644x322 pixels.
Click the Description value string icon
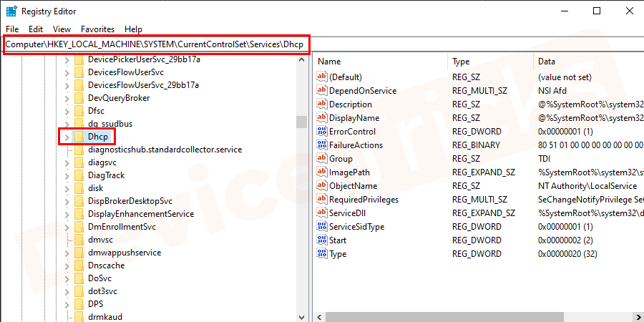click(x=321, y=104)
